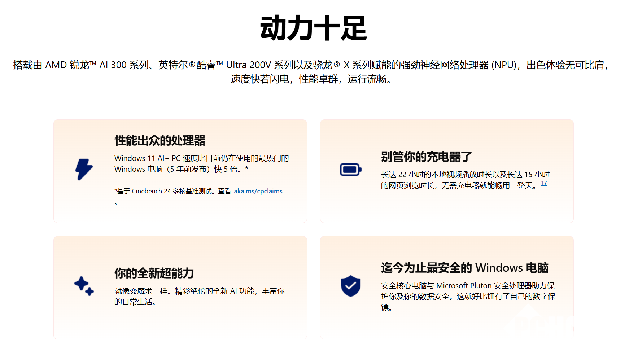Image resolution: width=625 pixels, height=364 pixels.
Task: Click the main heading 动力十足
Action: [x=313, y=28]
